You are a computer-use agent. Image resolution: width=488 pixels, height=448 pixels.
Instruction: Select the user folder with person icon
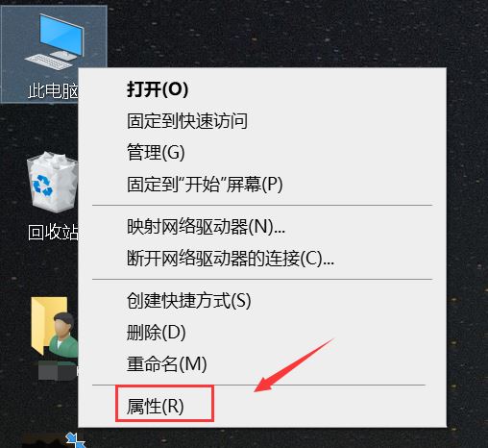point(55,327)
